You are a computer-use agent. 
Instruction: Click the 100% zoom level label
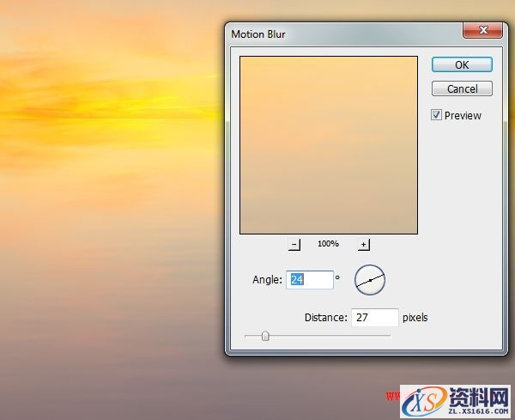[x=328, y=244]
